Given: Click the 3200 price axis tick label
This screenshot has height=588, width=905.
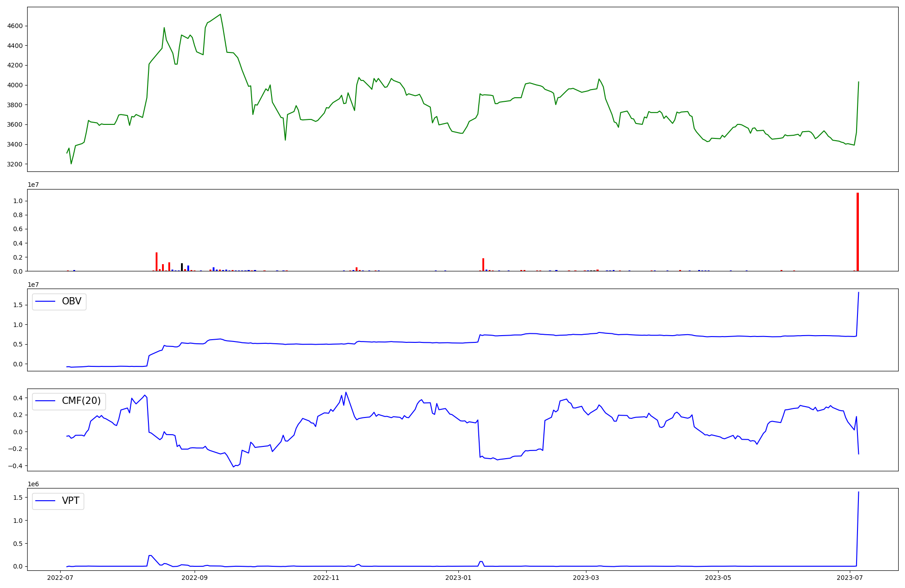Looking at the screenshot, I should (x=15, y=164).
